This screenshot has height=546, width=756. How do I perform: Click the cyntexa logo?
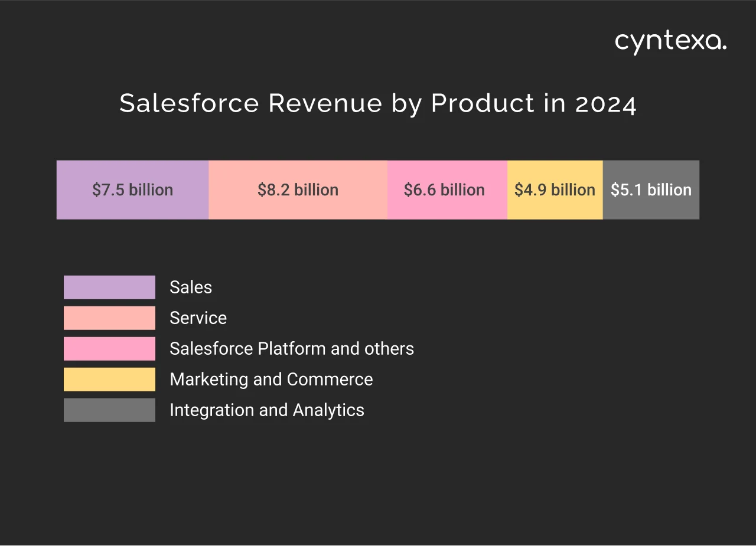click(670, 41)
